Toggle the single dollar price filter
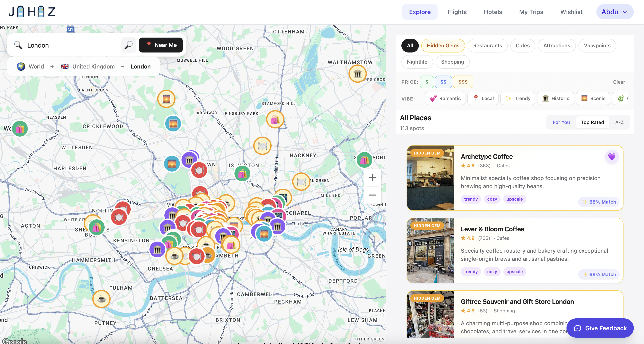Image resolution: width=644 pixels, height=344 pixels. [x=427, y=82]
